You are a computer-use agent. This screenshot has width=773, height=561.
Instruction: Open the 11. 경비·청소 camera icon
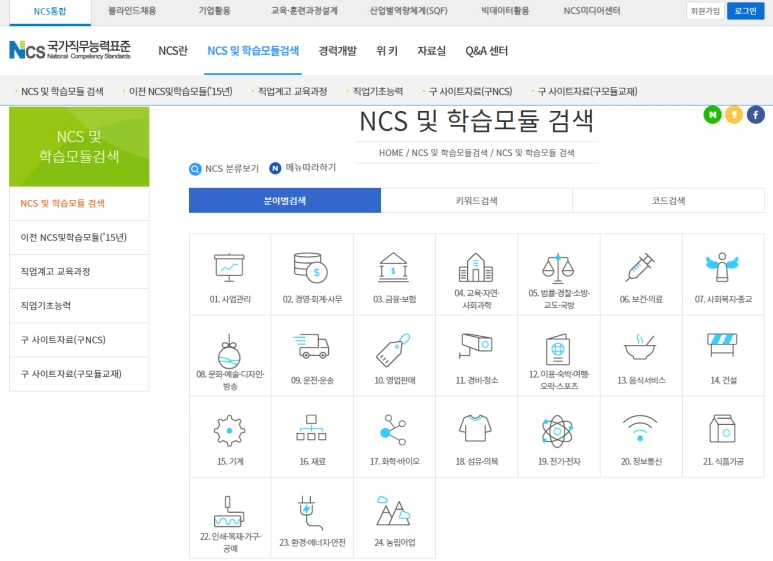tap(476, 346)
